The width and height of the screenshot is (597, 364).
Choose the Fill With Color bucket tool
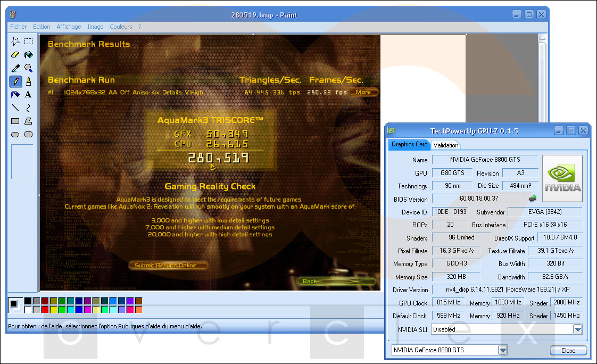[29, 55]
